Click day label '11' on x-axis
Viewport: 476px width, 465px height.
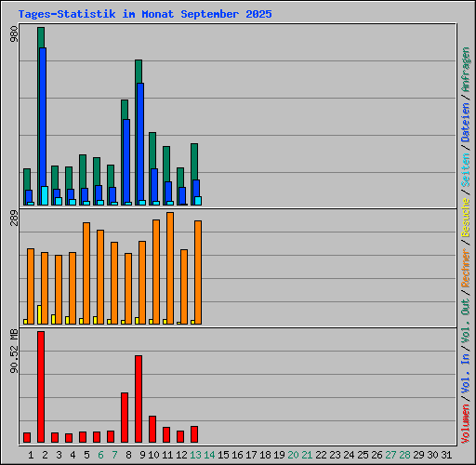167,455
